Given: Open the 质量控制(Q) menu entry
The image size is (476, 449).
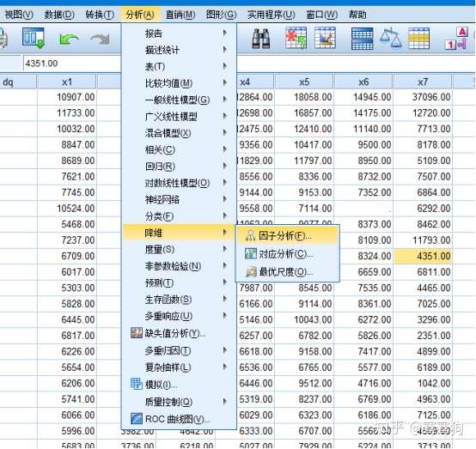Looking at the screenshot, I should click(179, 402).
